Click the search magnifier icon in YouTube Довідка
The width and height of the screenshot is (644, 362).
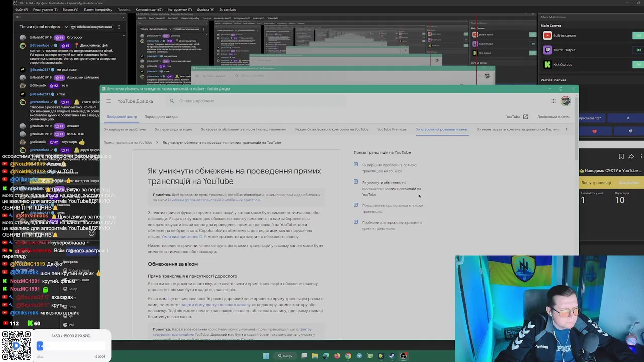click(x=172, y=101)
